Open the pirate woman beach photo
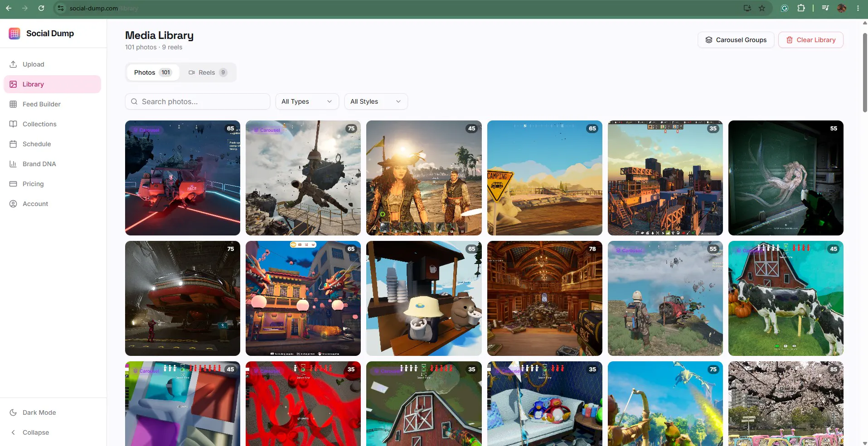Screen dimensions: 868x446 point(424,178)
